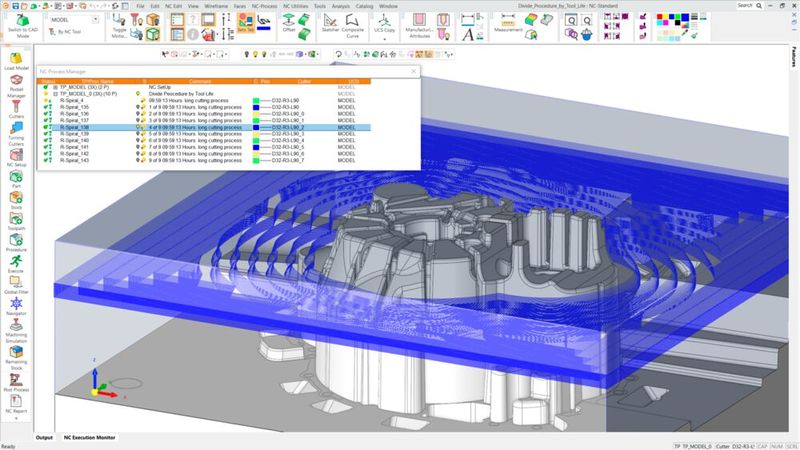Toggle visibility bulb for R-Spiral_141
The height and width of the screenshot is (450, 800).
tap(138, 147)
